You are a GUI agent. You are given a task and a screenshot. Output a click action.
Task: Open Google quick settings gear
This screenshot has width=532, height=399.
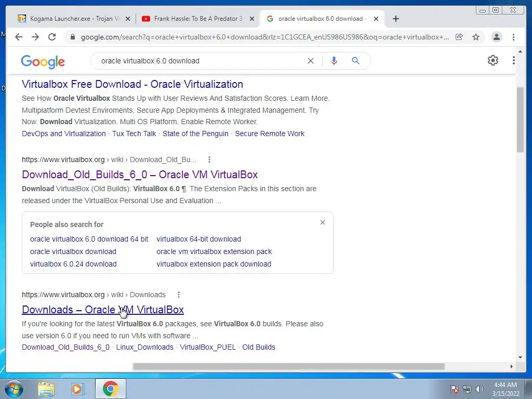coord(493,60)
